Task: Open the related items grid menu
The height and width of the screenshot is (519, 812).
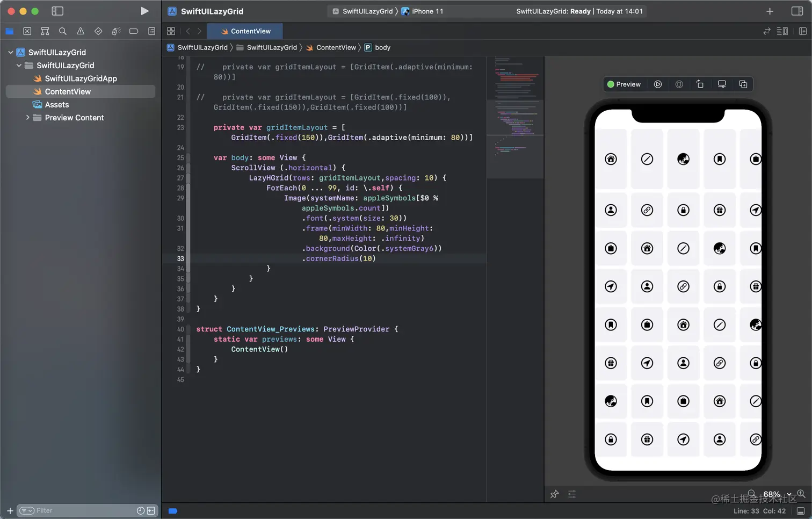Action: 171,31
